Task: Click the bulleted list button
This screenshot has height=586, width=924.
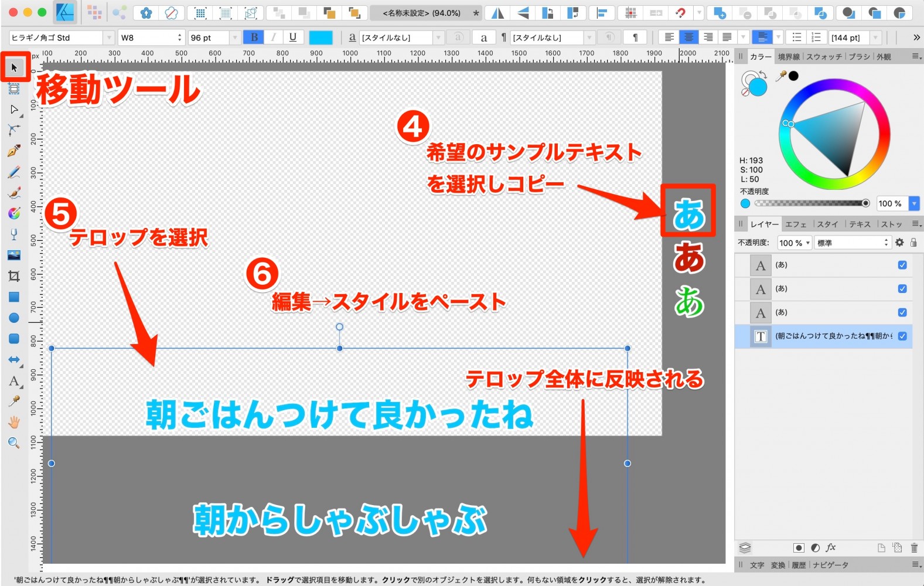Action: [797, 38]
